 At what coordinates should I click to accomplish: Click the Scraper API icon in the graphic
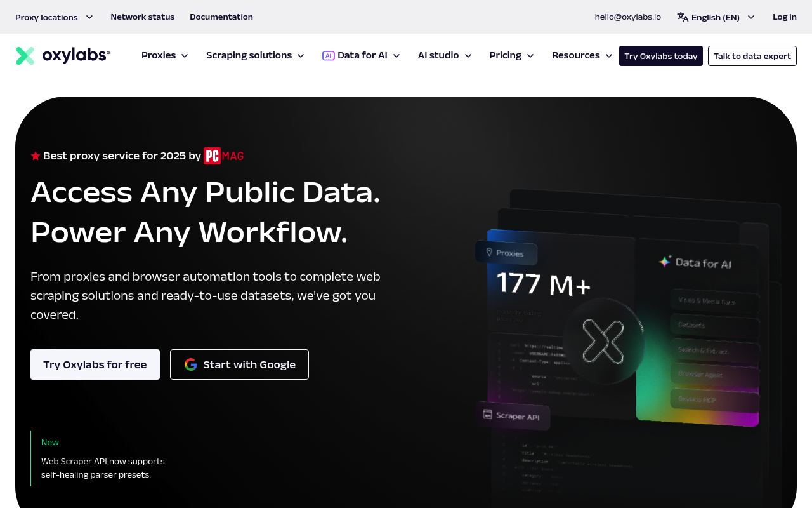487,415
